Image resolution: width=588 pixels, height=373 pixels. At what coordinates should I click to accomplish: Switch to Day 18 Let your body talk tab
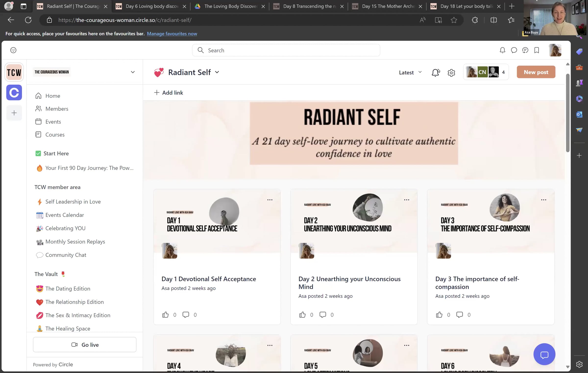(466, 6)
